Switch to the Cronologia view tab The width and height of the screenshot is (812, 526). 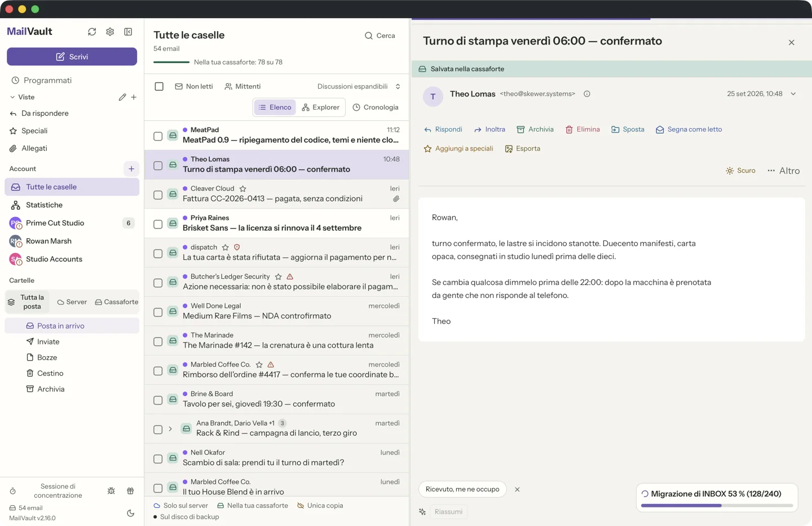[x=376, y=107]
